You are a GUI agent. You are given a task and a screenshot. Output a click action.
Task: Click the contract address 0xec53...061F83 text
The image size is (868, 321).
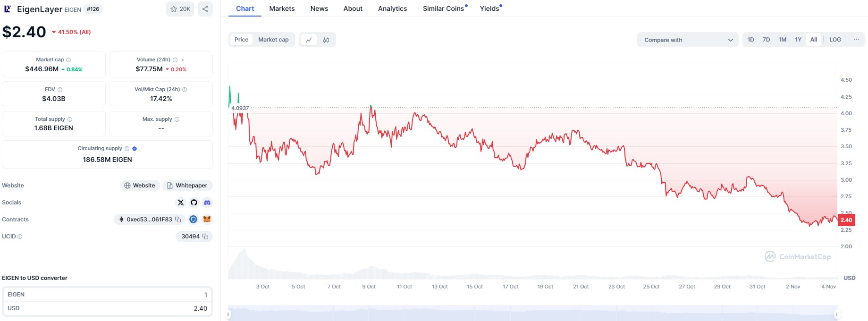coord(149,220)
